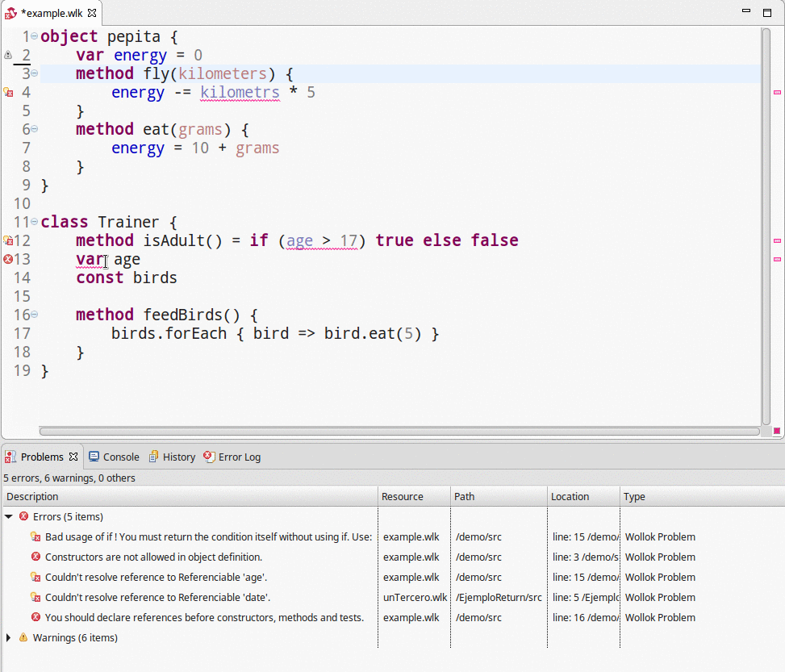Click the 'pepita' object name on line 1
This screenshot has height=672, width=785.
(x=134, y=36)
